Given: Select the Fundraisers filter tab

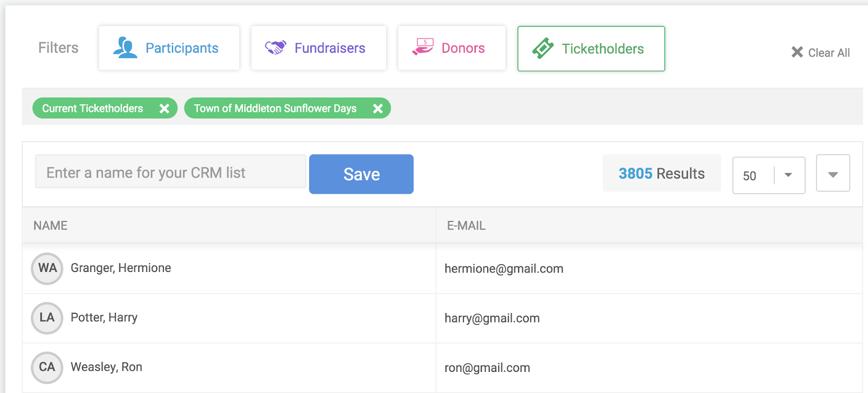Looking at the screenshot, I should click(x=318, y=48).
